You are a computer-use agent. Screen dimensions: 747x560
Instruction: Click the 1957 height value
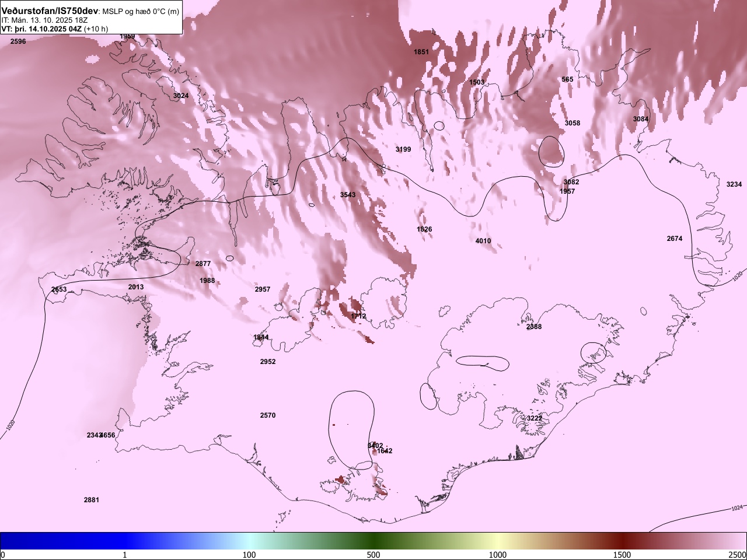[x=567, y=191]
